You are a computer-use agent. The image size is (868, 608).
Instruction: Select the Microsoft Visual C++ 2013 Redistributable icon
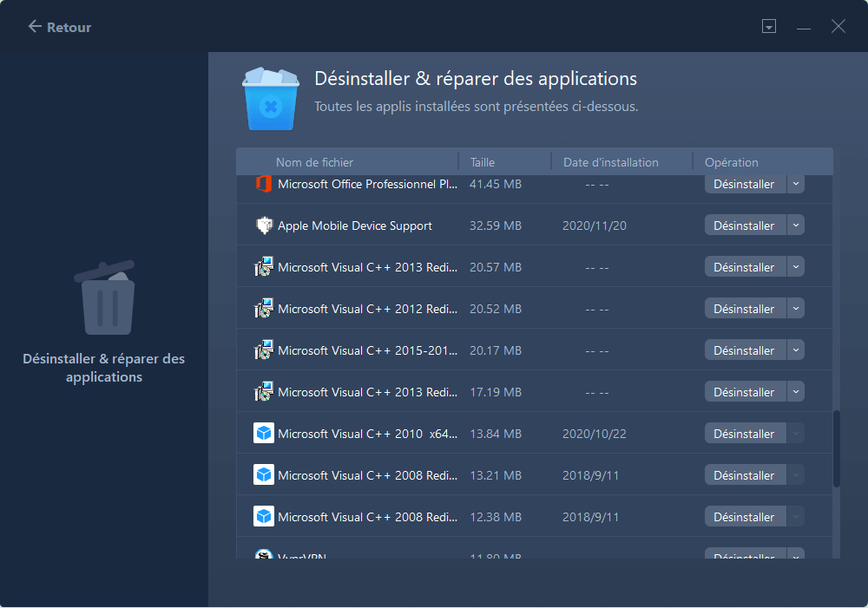click(x=265, y=266)
